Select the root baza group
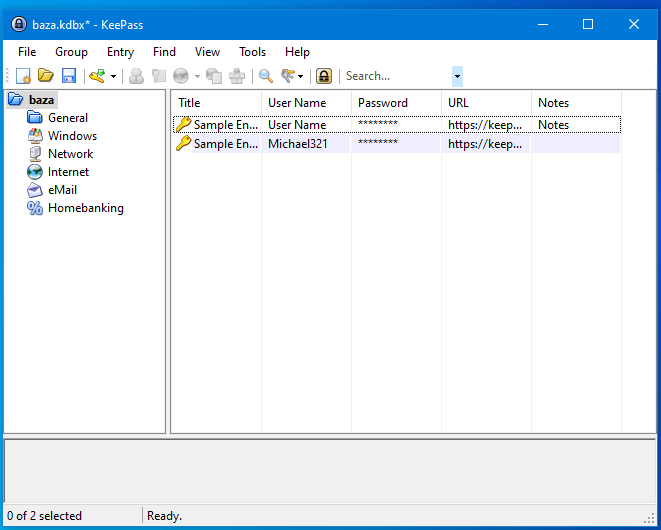This screenshot has height=530, width=661. tap(41, 100)
